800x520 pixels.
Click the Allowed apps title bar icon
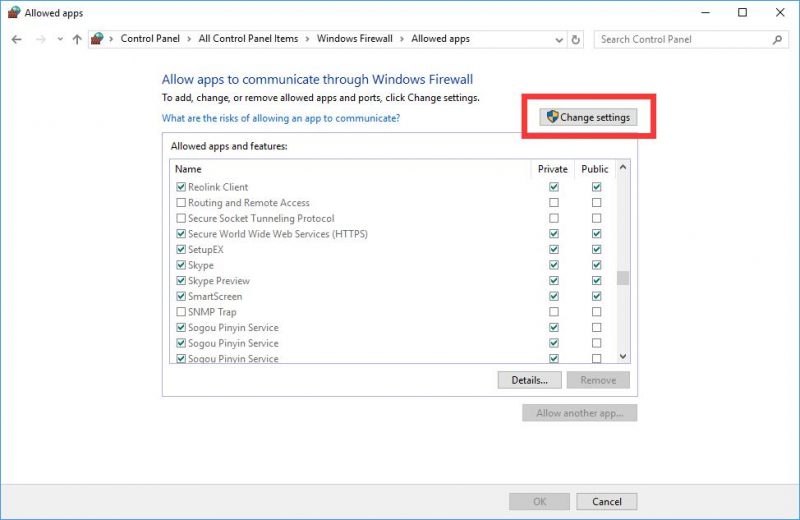click(14, 12)
